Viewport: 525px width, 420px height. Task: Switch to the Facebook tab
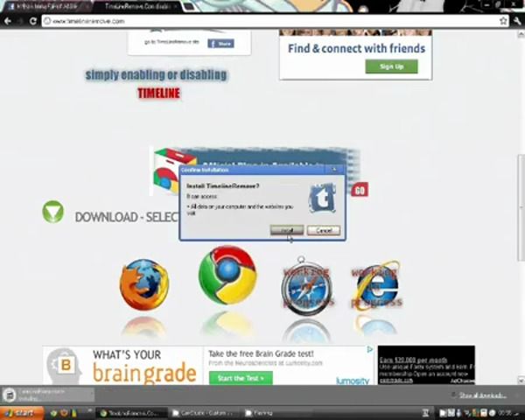pos(47,6)
